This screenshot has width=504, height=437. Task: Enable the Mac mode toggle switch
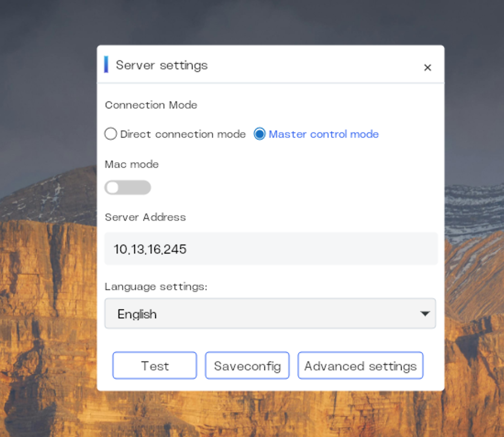tap(128, 187)
